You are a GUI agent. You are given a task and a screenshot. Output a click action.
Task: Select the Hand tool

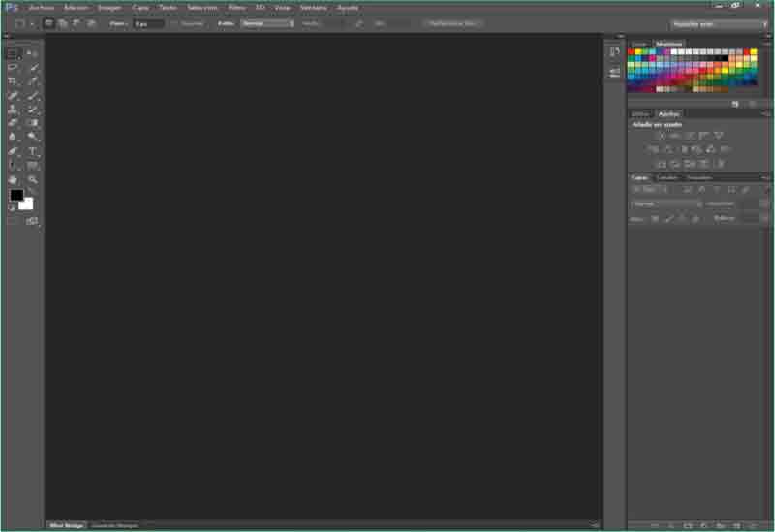tap(13, 180)
